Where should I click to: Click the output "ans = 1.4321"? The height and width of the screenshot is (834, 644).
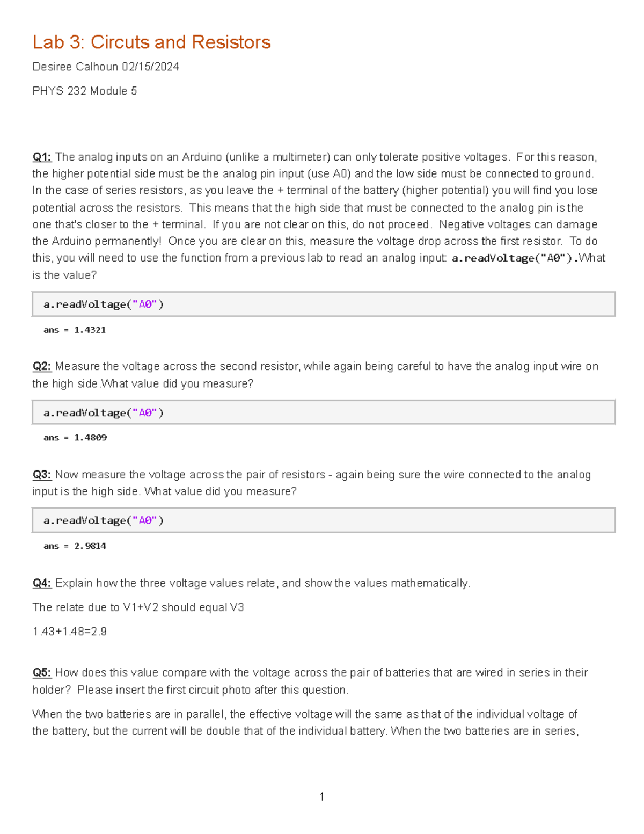75,330
